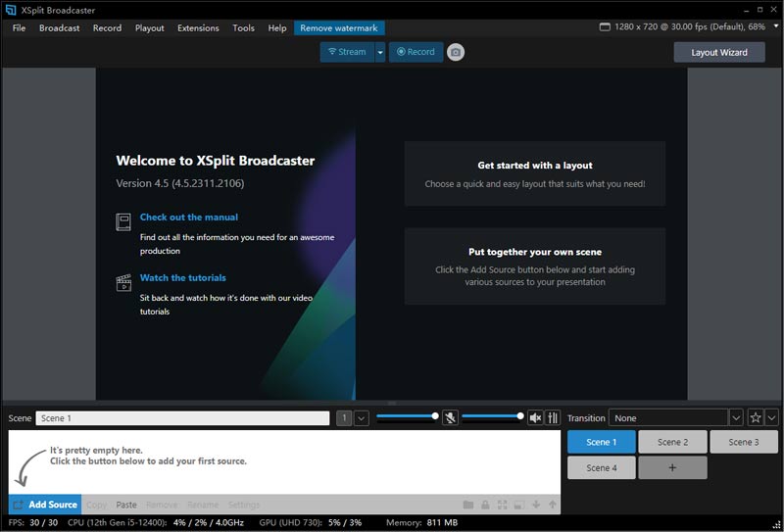Click the favorite transition star icon

[756, 417]
